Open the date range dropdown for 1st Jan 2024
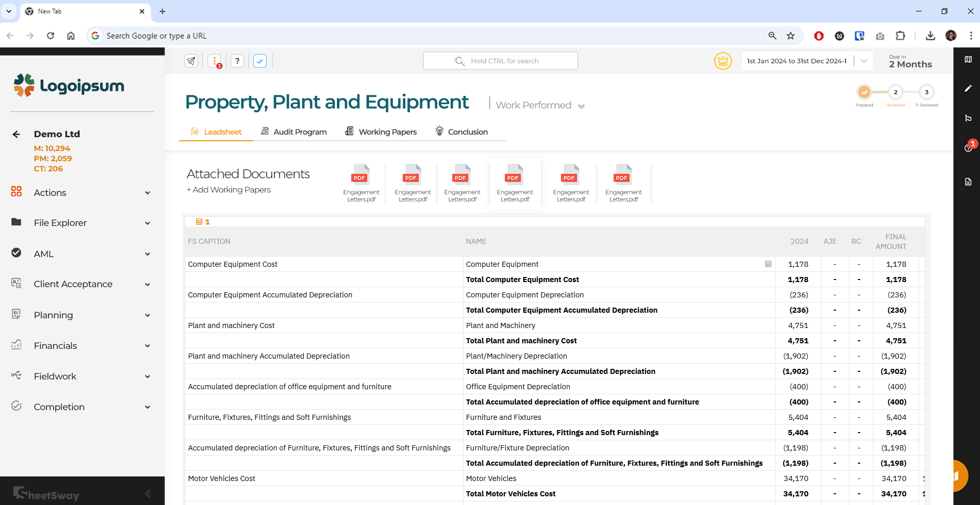 pyautogui.click(x=864, y=61)
